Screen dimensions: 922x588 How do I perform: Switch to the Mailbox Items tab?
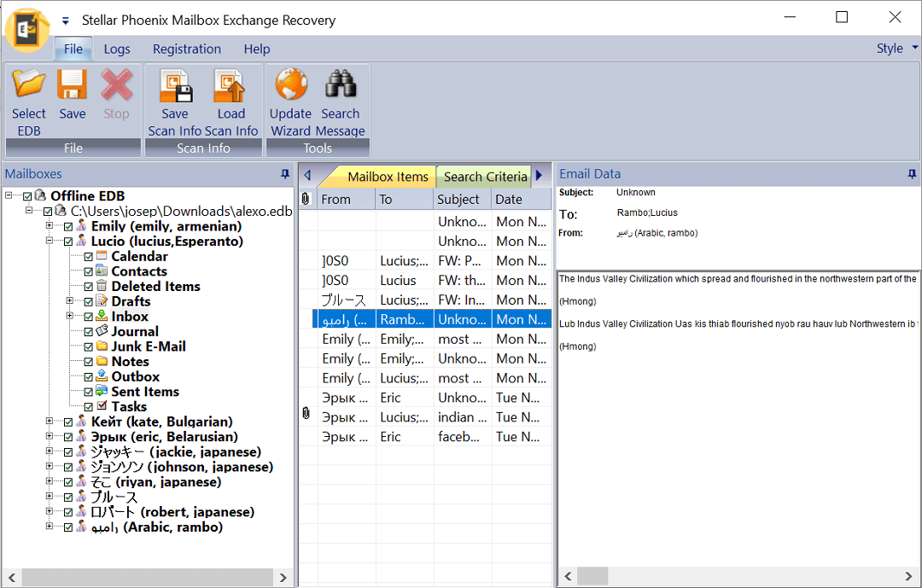click(x=388, y=177)
